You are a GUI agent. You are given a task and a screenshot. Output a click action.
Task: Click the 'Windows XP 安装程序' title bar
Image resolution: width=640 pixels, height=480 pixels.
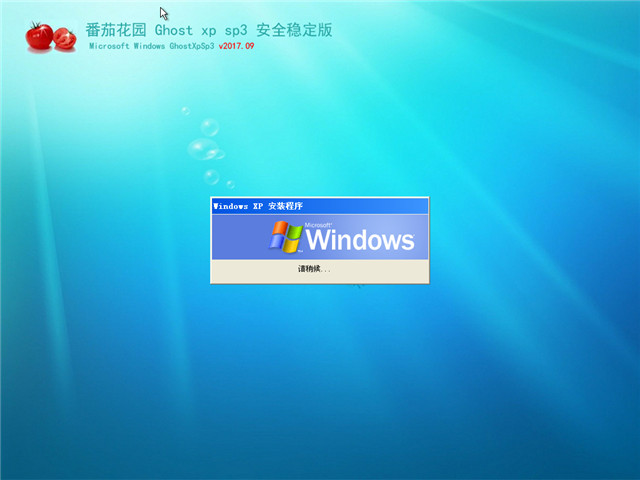[320, 206]
